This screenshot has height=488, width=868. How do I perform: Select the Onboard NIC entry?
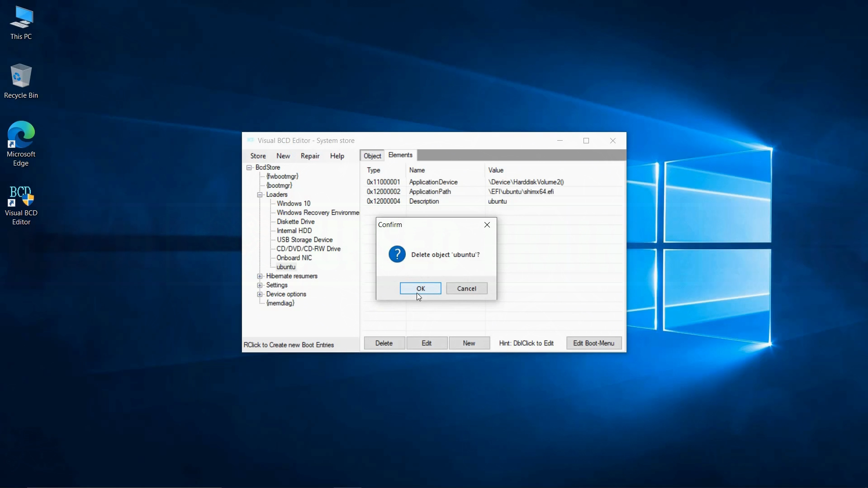[x=294, y=258]
